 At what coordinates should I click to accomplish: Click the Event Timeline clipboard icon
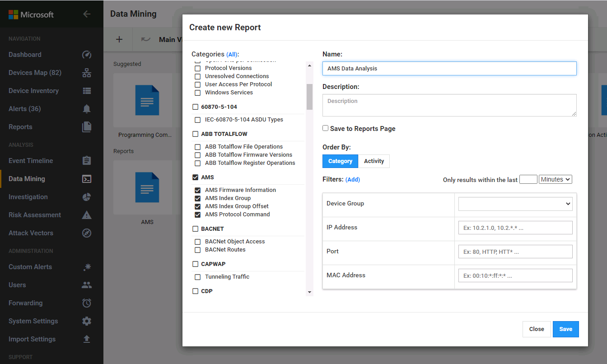(x=87, y=161)
